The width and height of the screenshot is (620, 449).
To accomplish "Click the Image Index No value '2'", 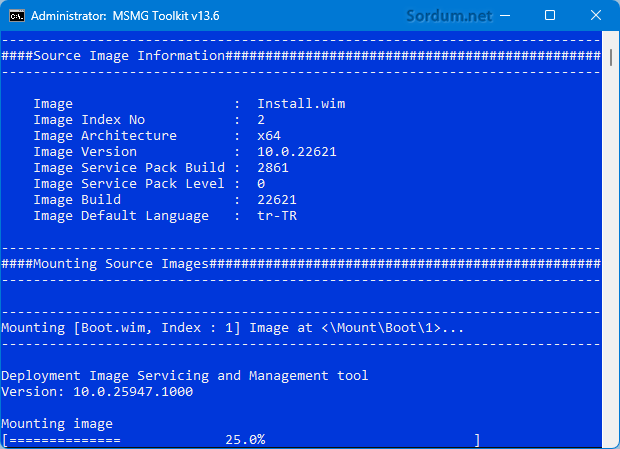I will (261, 119).
